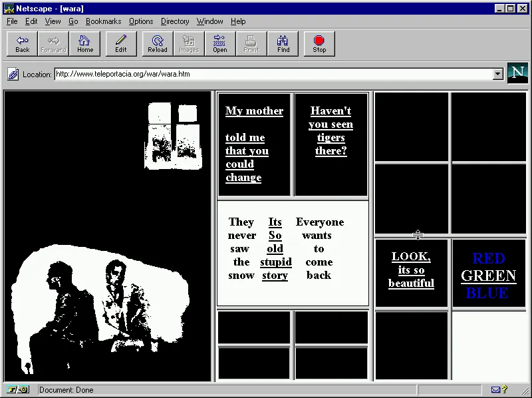
Task: Click the Open location toolbar button
Action: click(220, 44)
